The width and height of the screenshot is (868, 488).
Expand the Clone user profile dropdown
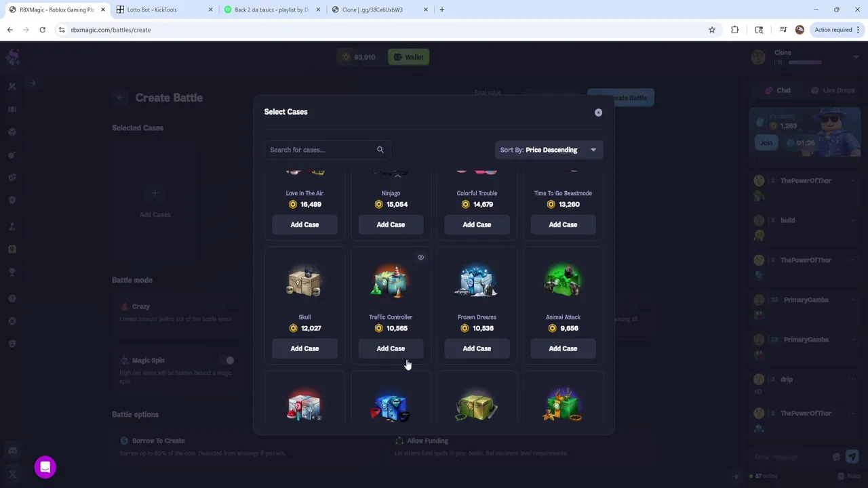coord(856,58)
